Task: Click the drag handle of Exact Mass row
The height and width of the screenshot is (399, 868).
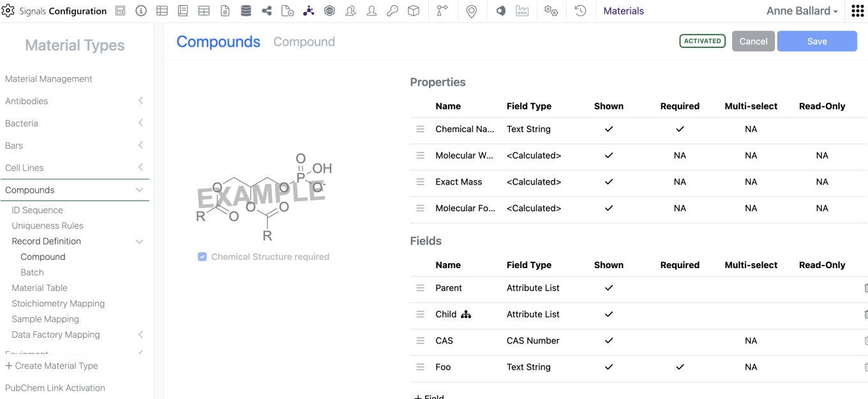Action: (421, 182)
